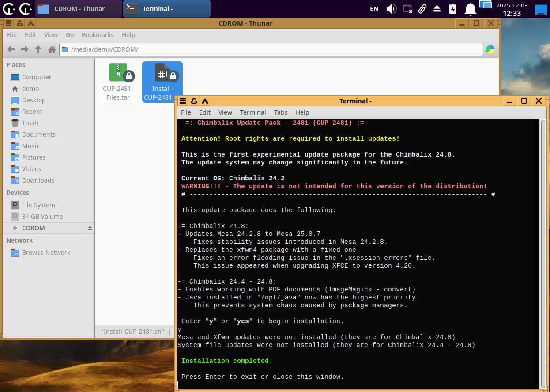Toggle the shade (roll-up) button on the Terminal title bar
The image size is (550, 392).
[205, 101]
